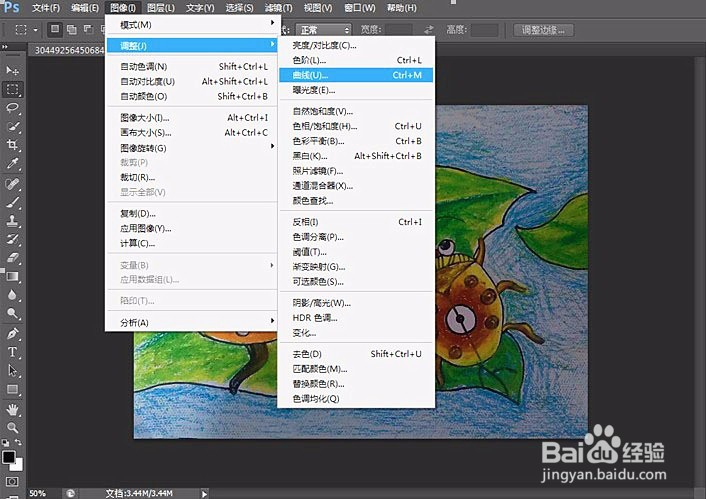Image resolution: width=706 pixels, height=499 pixels.
Task: Select the Spot Healing Brush tool
Action: tap(12, 184)
